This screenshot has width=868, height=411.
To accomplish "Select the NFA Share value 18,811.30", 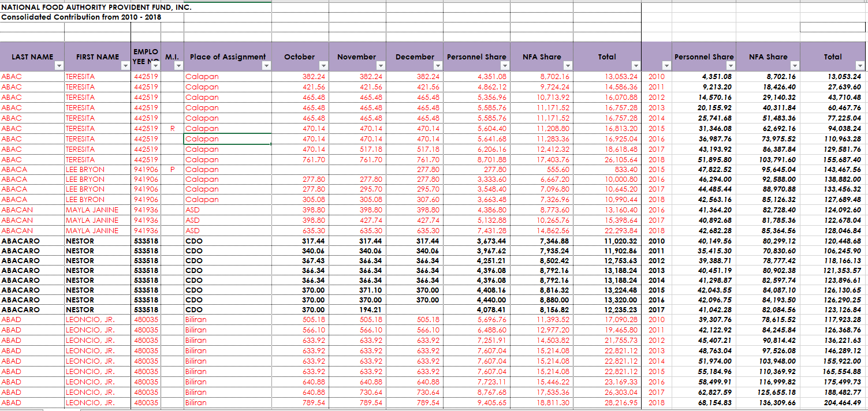I will point(553,403).
